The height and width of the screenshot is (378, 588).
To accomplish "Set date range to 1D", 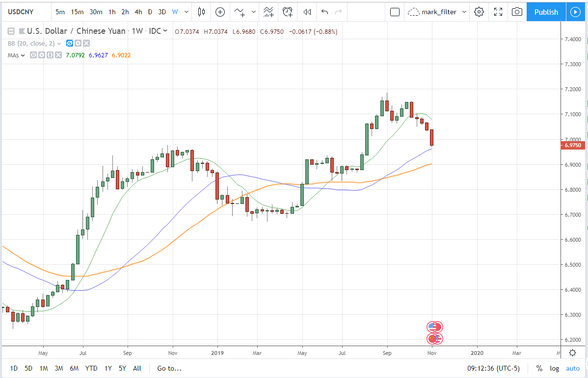I will click(14, 368).
